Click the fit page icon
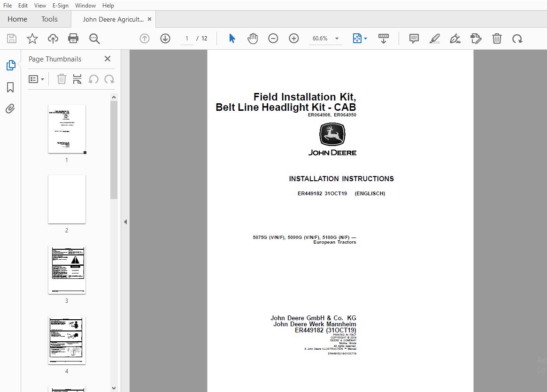 (x=357, y=38)
